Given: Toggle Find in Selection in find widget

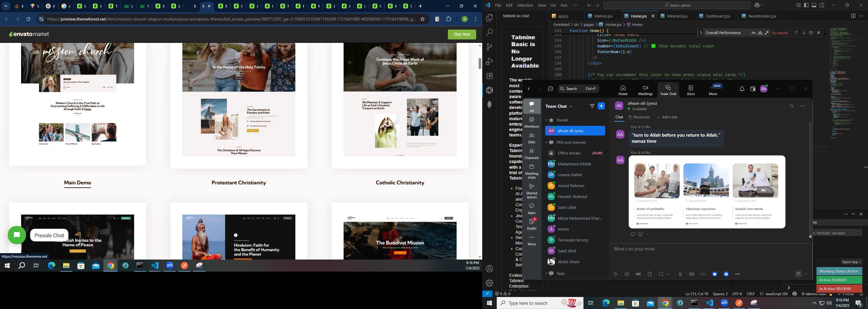Looking at the screenshot, I should point(811,33).
